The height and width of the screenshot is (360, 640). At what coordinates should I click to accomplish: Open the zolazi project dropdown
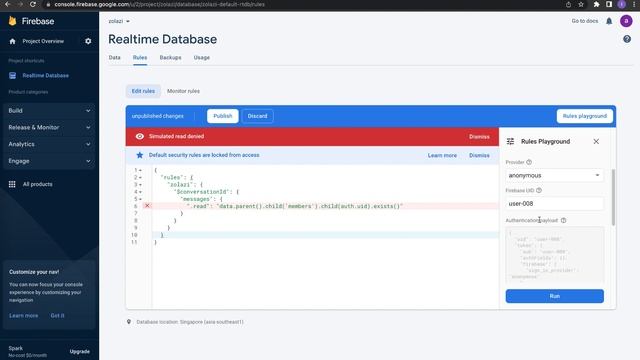click(119, 21)
